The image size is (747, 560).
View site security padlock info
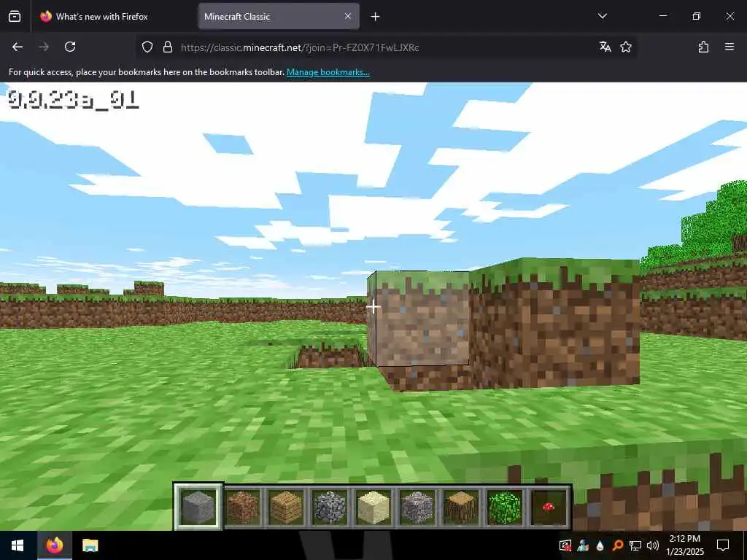(x=167, y=47)
